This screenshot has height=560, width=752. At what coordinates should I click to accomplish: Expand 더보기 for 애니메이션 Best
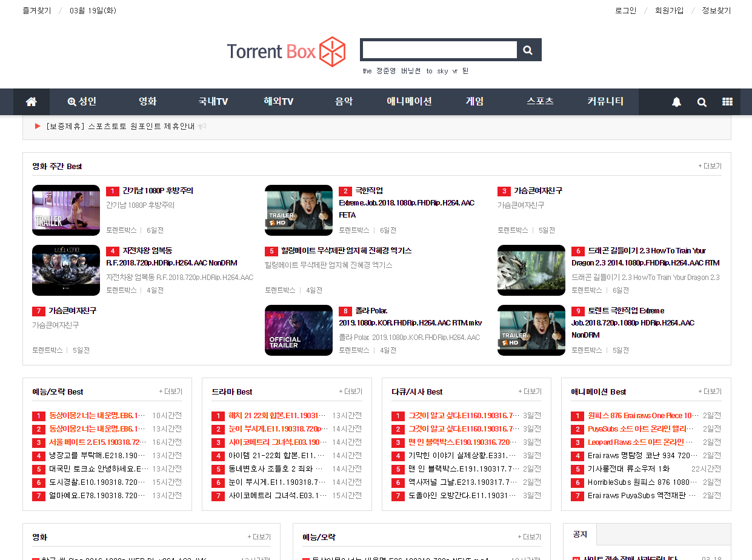point(710,392)
